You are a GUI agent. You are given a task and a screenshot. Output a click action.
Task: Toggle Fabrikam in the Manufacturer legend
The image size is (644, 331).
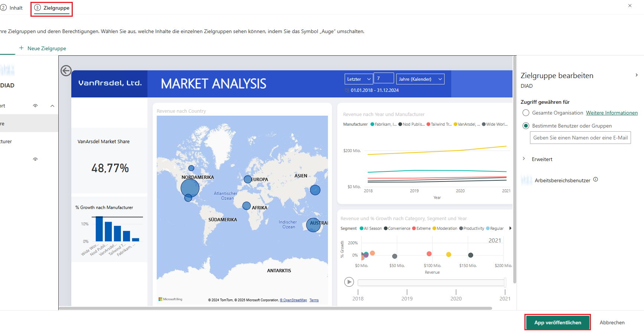384,124
